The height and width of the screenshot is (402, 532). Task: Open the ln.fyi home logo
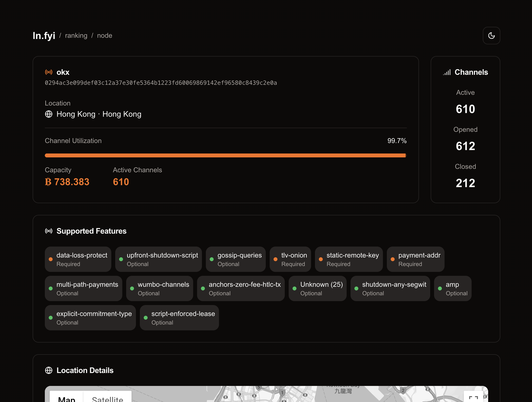pos(44,36)
